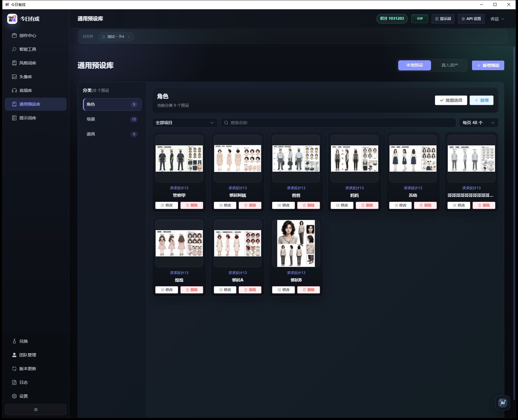Open the 每页 48 个 page size dropdown
Screen dimensions: 518x420
478,123
